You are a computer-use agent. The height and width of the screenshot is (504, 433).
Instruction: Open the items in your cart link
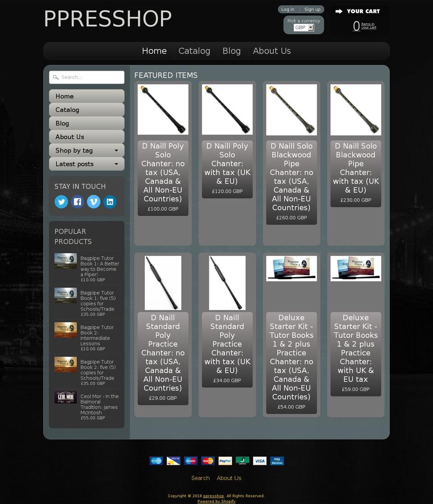point(369,26)
